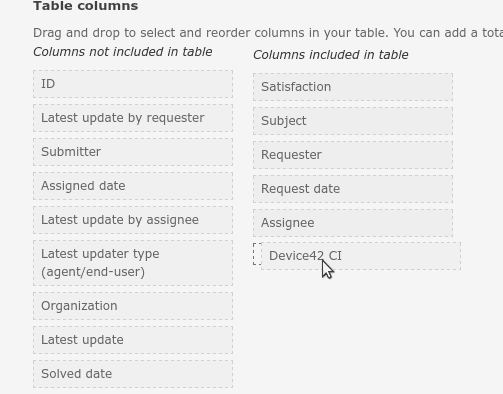Click the drag and drop instruction text

point(268,33)
